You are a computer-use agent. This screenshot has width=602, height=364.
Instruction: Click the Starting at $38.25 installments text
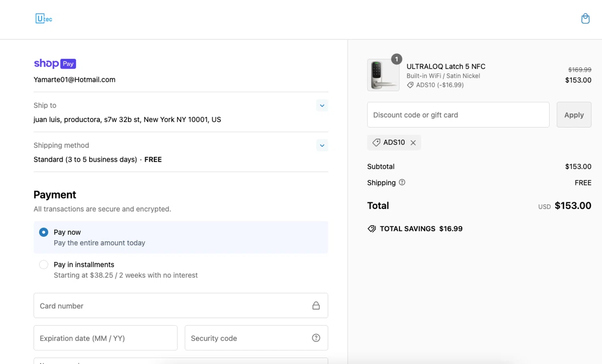point(126,275)
